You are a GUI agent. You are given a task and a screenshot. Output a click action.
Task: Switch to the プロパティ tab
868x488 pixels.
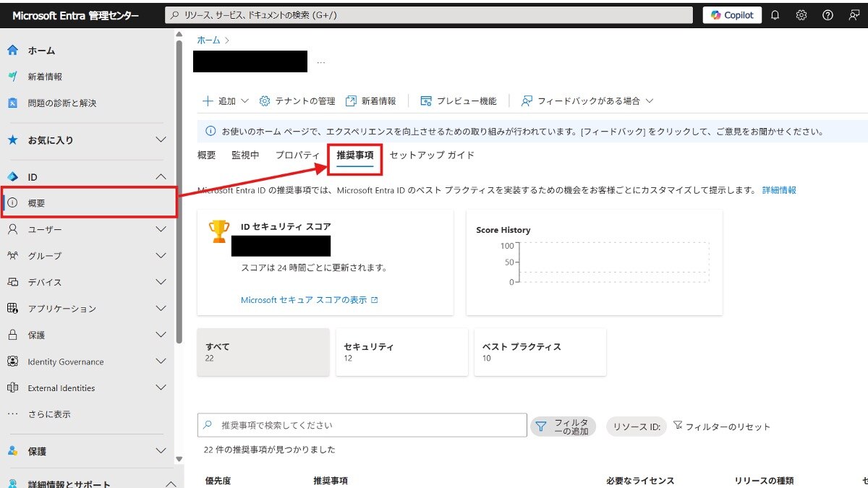click(x=297, y=155)
